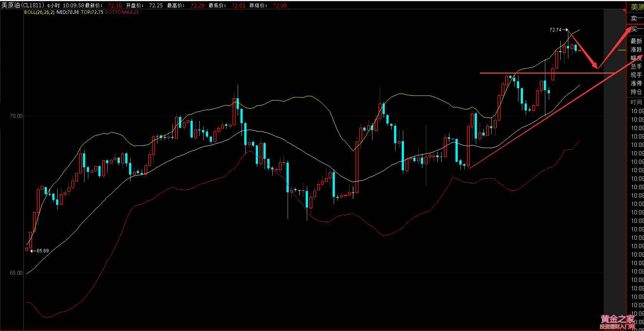Image resolution: width=644 pixels, height=331 pixels.
Task: Click the yellow TOP:72.75 band value
Action: coord(92,12)
